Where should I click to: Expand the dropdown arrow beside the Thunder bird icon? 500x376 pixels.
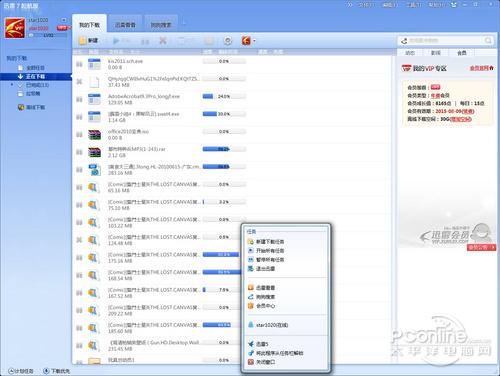(x=255, y=41)
